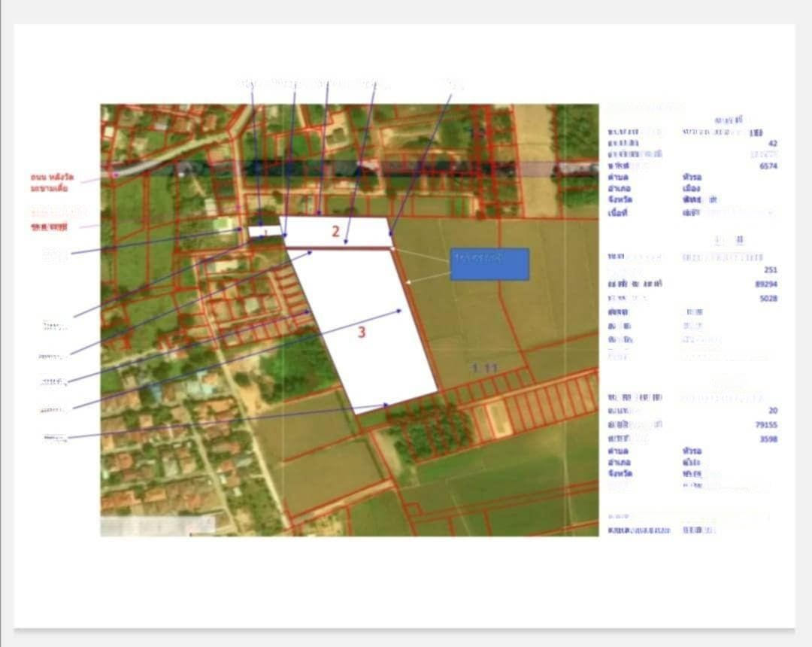The image size is (812, 647).
Task: Click the number 42 in the info panel
Action: (772, 143)
